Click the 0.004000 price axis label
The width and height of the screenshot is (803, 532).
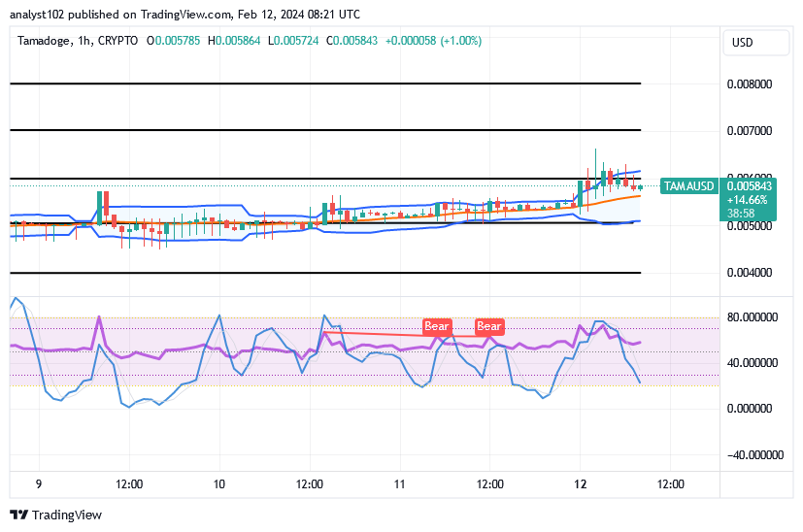[x=750, y=273]
